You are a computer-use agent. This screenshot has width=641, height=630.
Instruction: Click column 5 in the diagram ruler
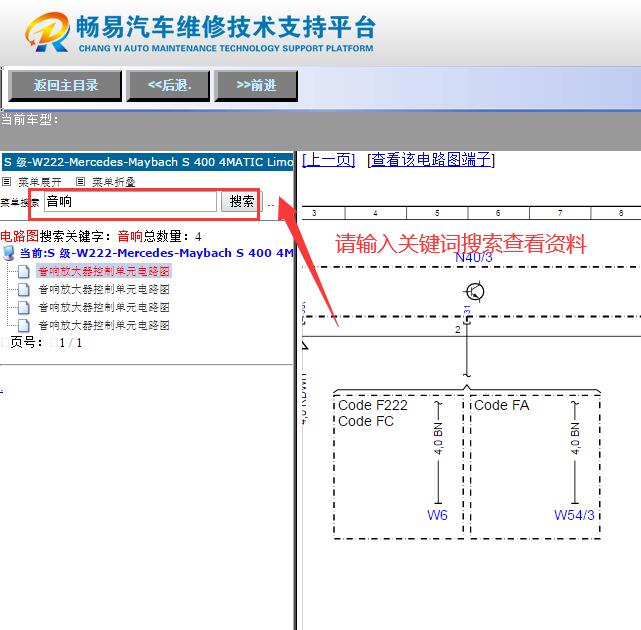pyautogui.click(x=437, y=213)
